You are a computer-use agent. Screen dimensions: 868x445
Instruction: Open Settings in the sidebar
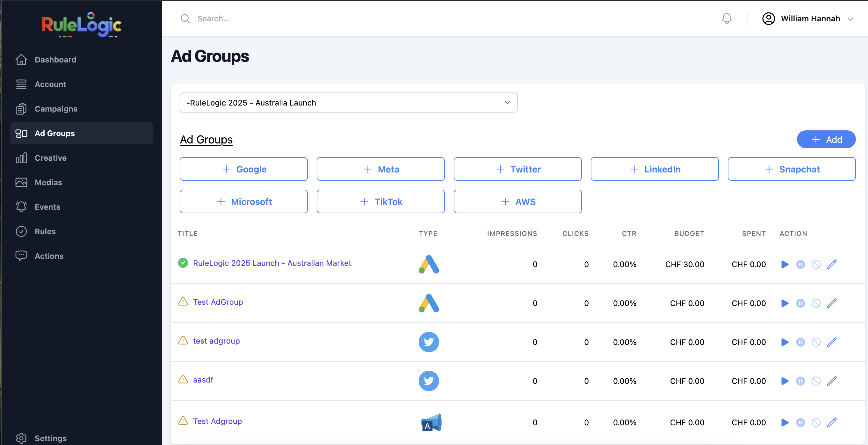pyautogui.click(x=81, y=438)
